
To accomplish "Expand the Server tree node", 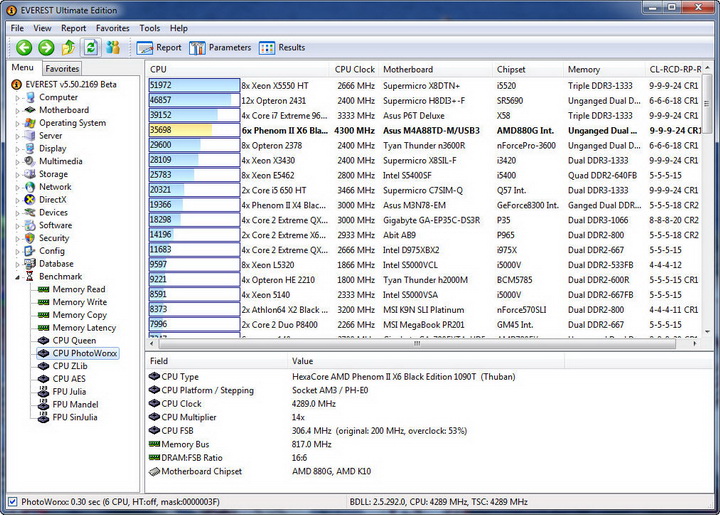I will [17, 136].
